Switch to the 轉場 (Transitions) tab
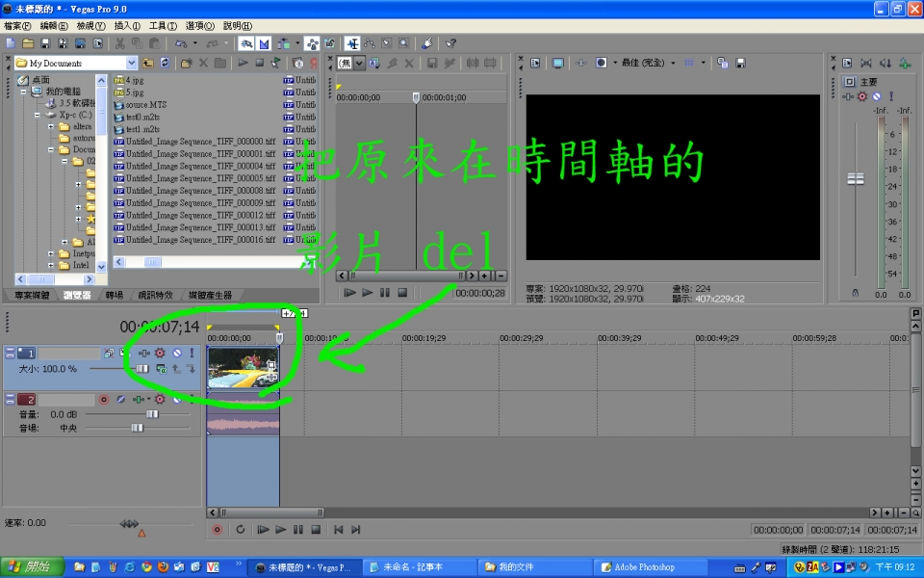 114,295
